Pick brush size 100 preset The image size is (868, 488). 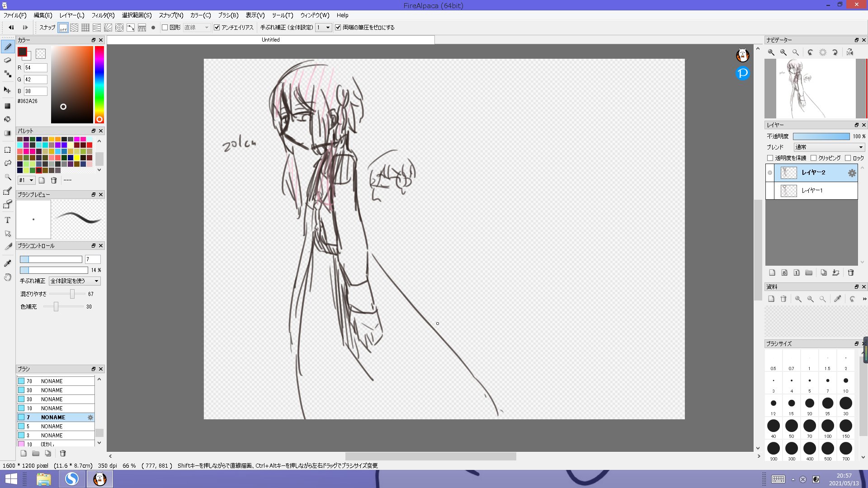[x=827, y=428]
